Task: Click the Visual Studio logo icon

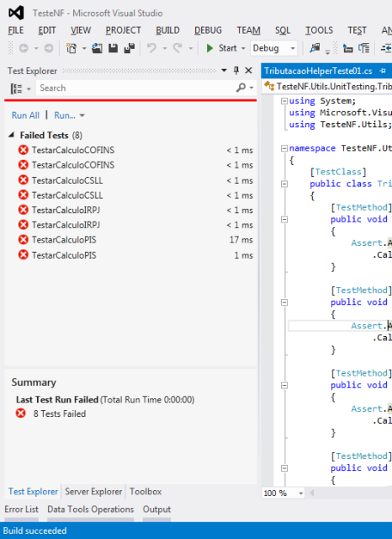Action: click(x=16, y=13)
